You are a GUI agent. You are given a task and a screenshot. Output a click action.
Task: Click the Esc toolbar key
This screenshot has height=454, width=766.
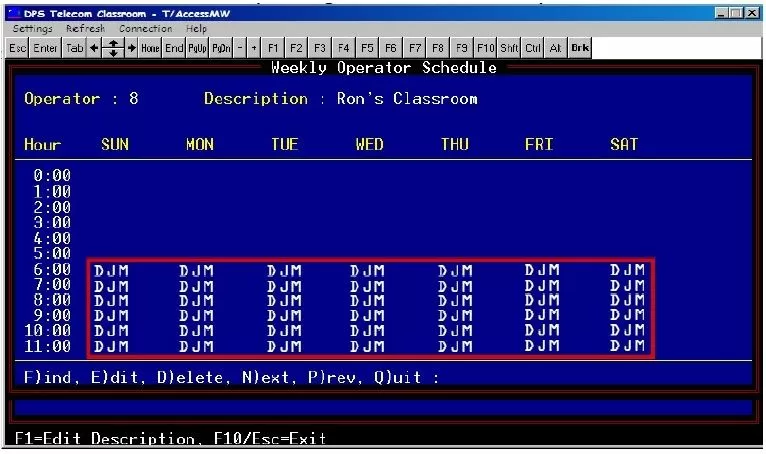[18, 47]
